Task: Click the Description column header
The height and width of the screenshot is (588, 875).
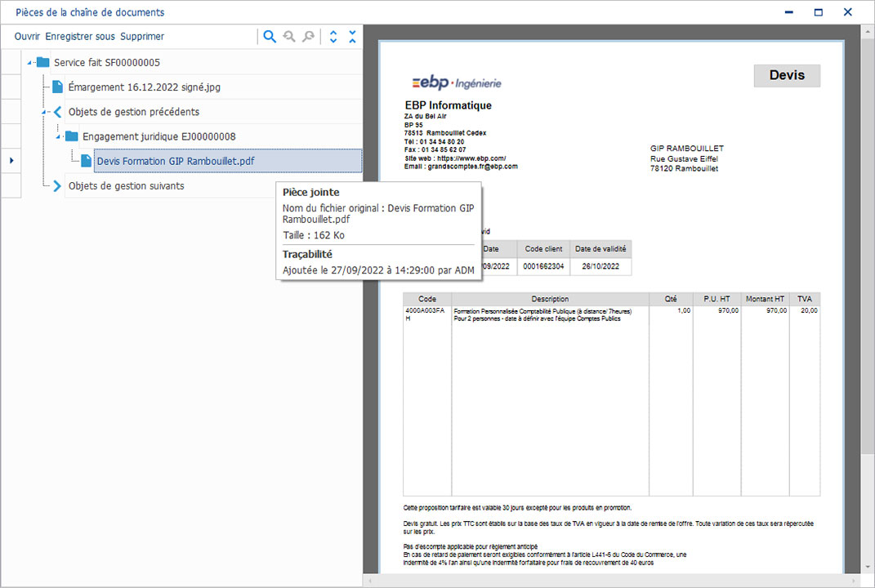Action: pos(550,298)
